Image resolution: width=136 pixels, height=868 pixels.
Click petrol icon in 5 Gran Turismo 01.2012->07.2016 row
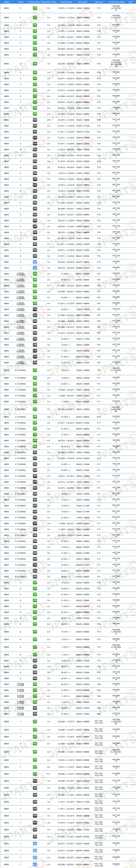35,303
